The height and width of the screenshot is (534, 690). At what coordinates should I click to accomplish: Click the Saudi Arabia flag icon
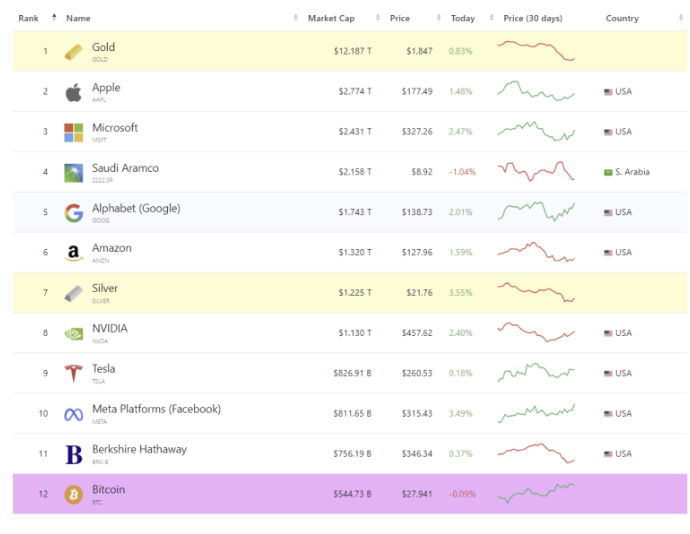608,173
